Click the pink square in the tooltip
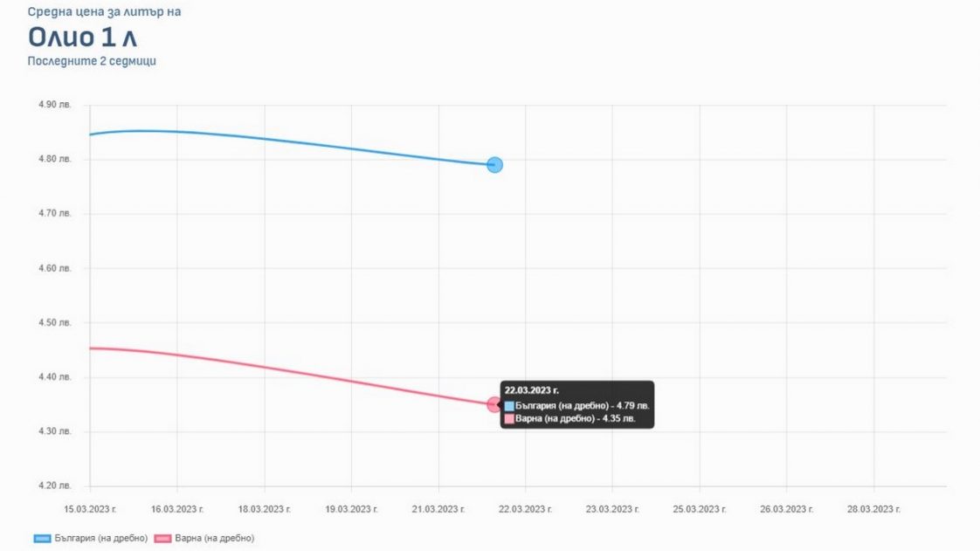The image size is (980, 551). click(509, 419)
